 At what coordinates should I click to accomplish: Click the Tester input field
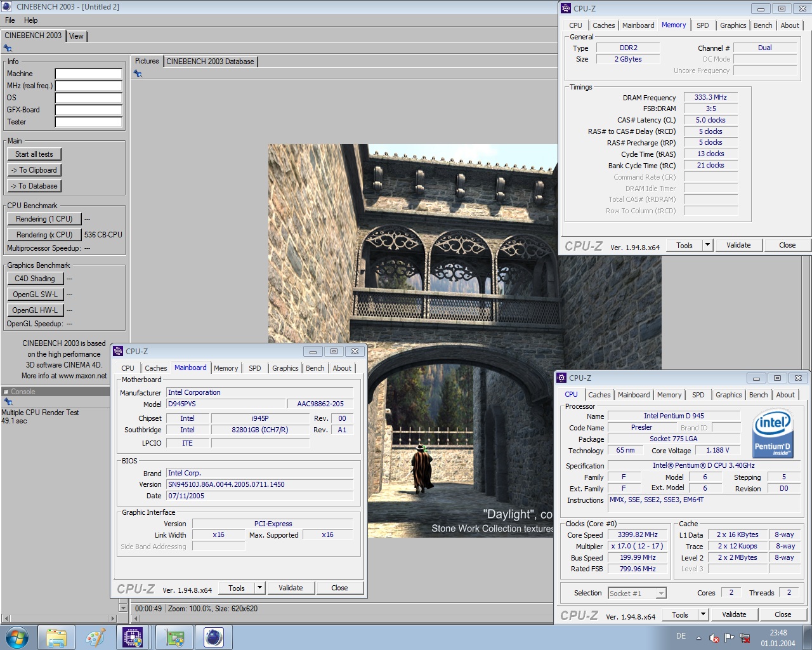pyautogui.click(x=89, y=122)
